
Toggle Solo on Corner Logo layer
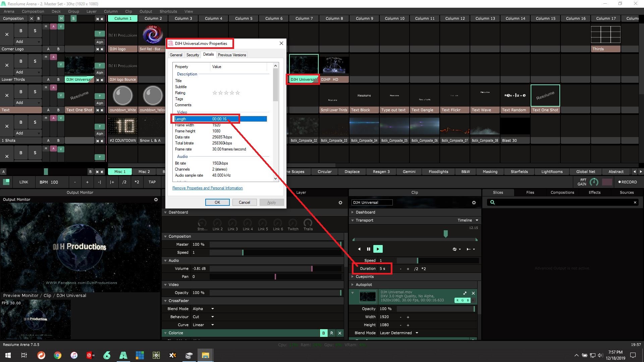(35, 31)
